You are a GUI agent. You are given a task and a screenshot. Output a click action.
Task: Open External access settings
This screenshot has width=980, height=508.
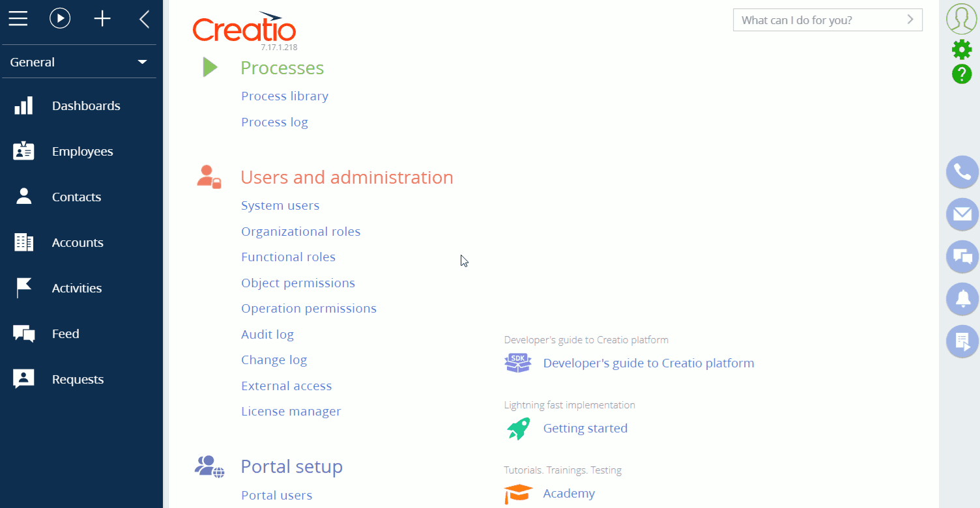point(287,386)
